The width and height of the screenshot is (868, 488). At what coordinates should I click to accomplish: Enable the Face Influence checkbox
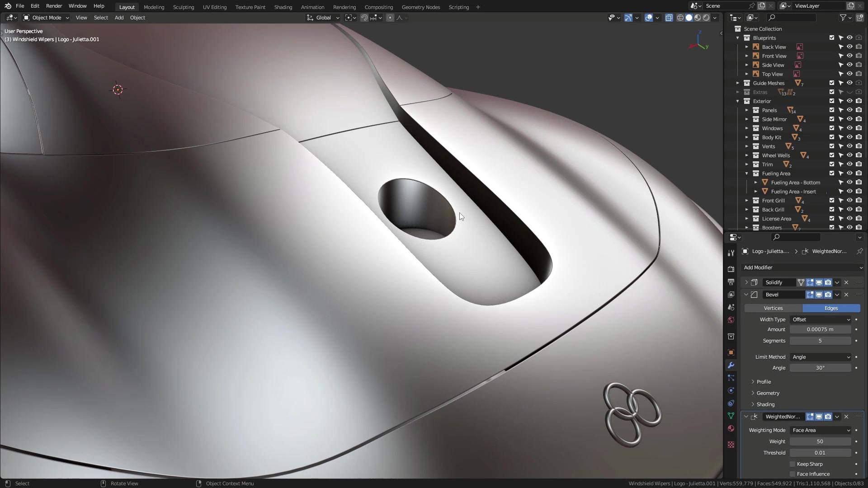pyautogui.click(x=793, y=474)
